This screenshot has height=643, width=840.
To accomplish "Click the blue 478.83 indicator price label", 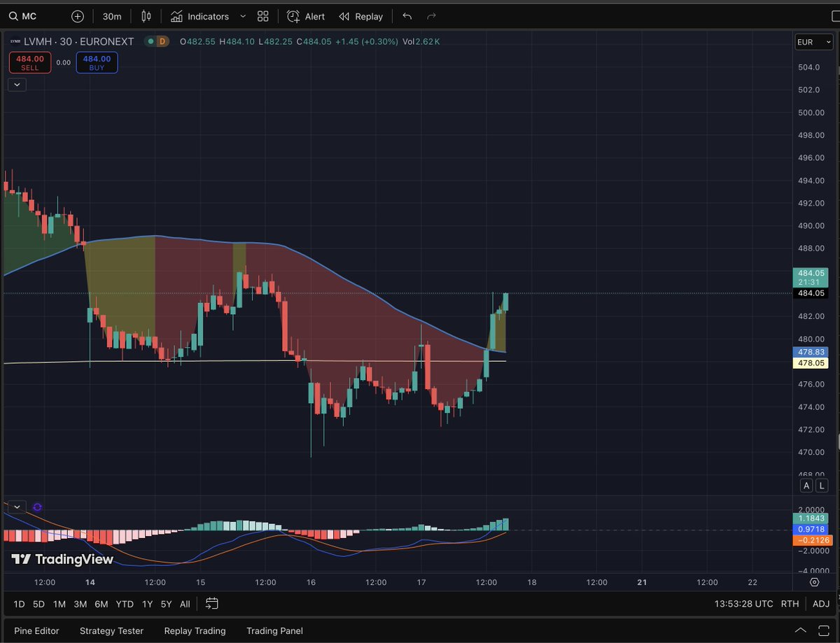I will [810, 352].
